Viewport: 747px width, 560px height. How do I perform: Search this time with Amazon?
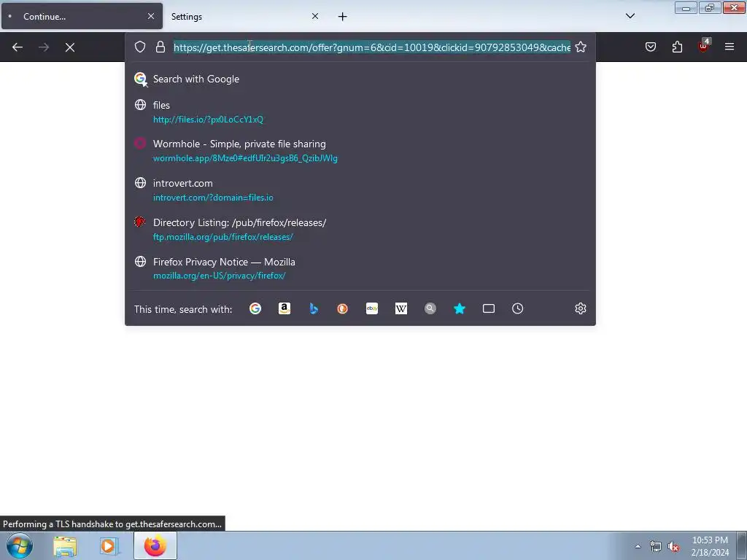285,308
